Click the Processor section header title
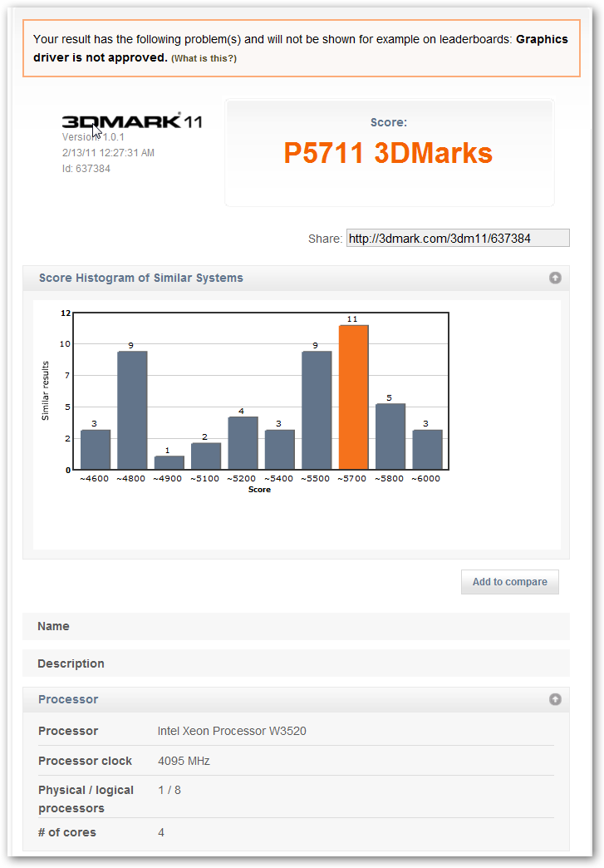This screenshot has height=868, width=604. click(68, 699)
